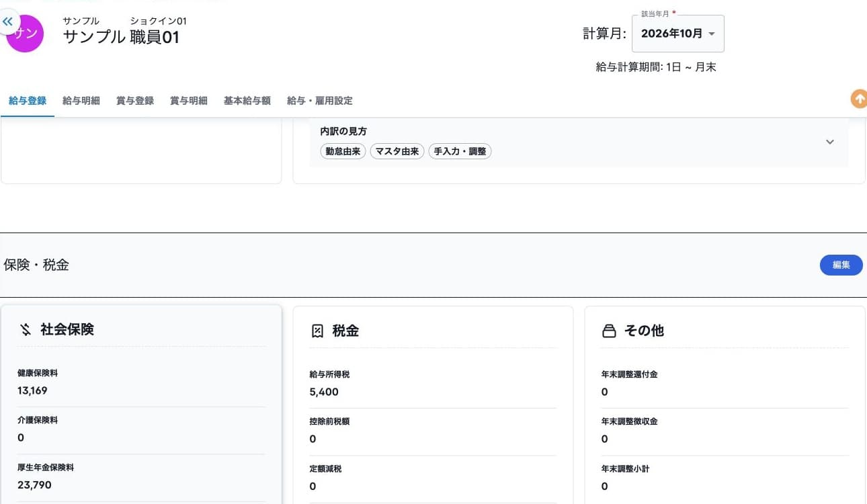
Task: Expand the 内訳の見方 section chevron
Action: [829, 142]
